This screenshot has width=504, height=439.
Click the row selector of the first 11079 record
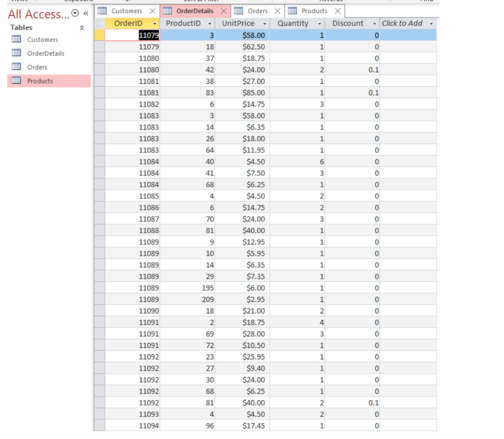[x=99, y=35]
